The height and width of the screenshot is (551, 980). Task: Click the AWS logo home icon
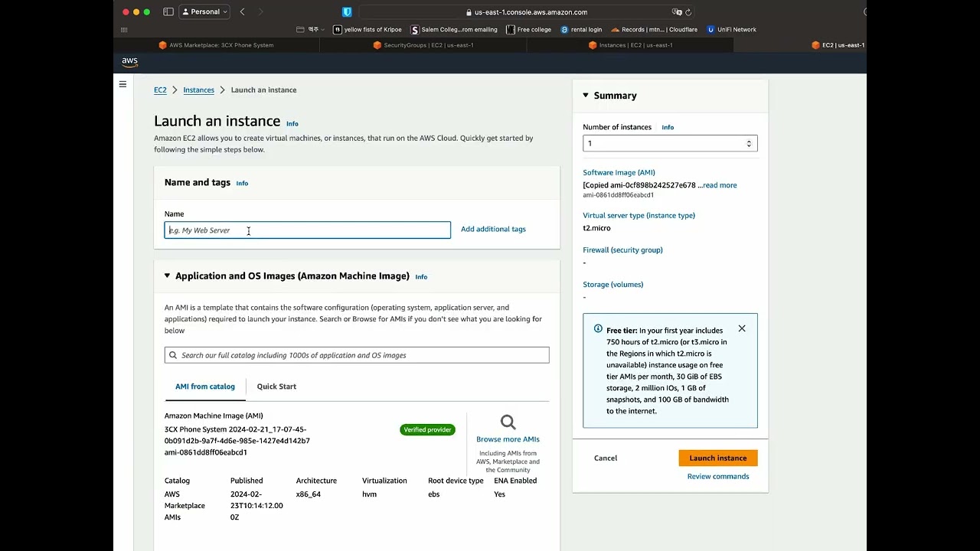click(129, 62)
